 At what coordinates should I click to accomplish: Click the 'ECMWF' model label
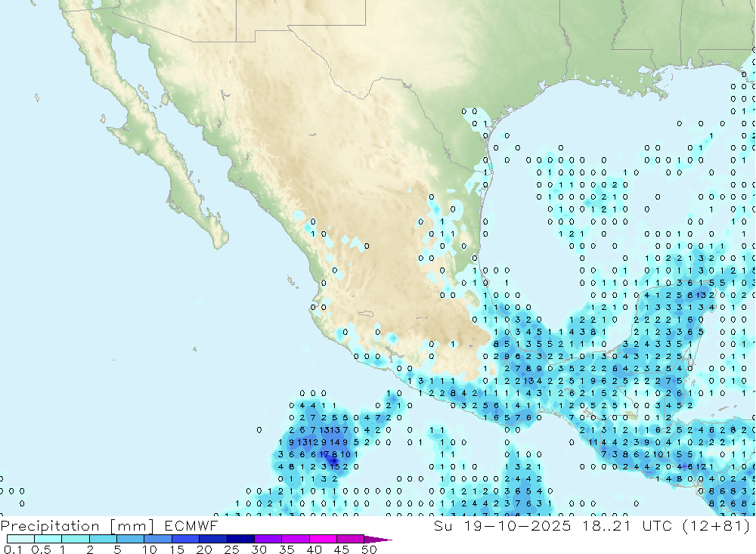[191, 525]
